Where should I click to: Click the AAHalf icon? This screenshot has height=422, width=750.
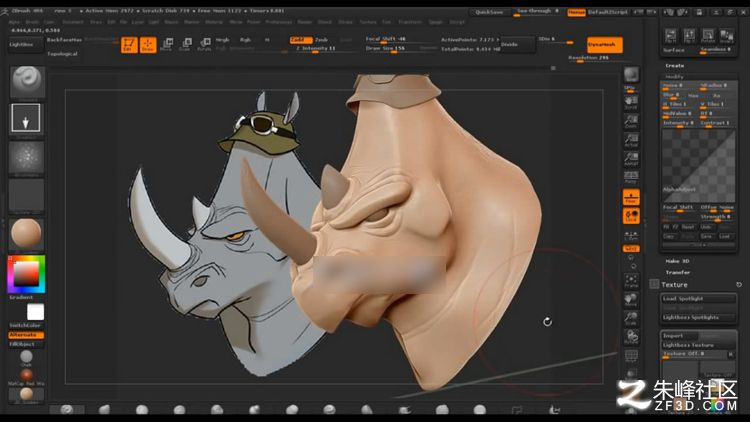click(631, 159)
